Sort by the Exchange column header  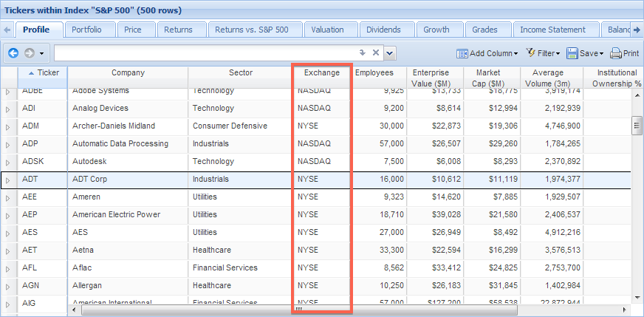pos(322,78)
